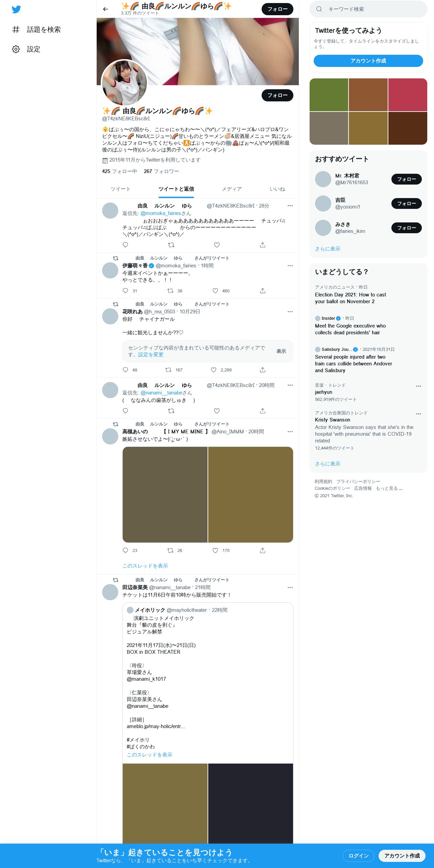This screenshot has width=434, height=868.
Task: Click the アカウント作成 button in the sidebar
Action: (368, 61)
